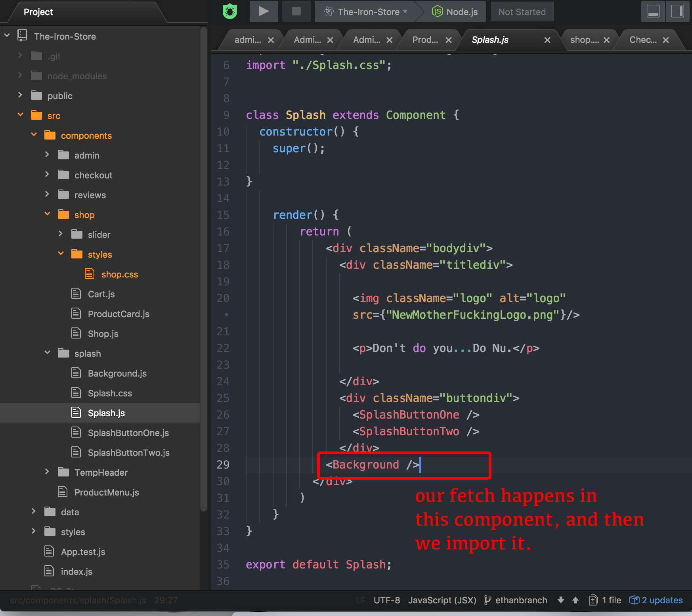Open SplashButtonOne.js file
This screenshot has width=692, height=616.
[128, 433]
